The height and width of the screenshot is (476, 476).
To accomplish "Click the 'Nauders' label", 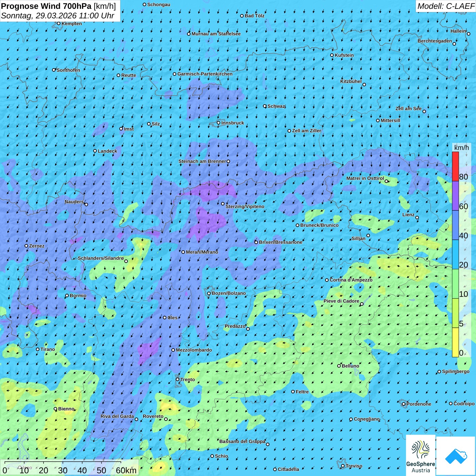I will [x=74, y=202].
